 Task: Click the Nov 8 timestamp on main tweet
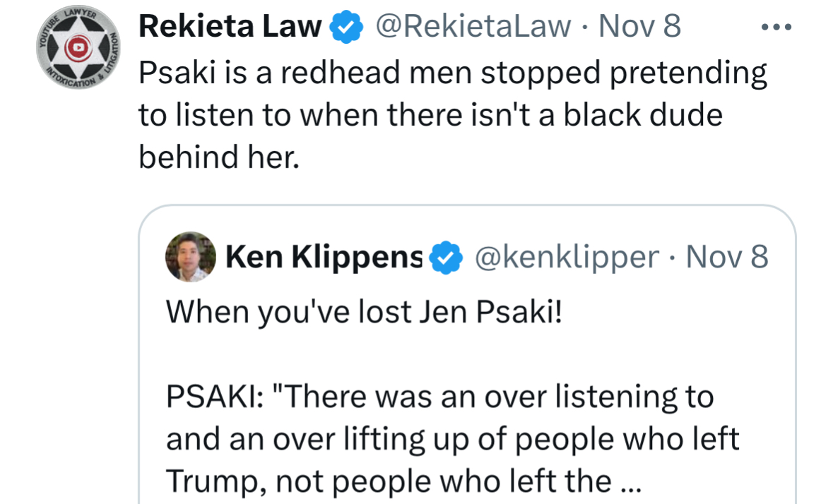tap(639, 27)
